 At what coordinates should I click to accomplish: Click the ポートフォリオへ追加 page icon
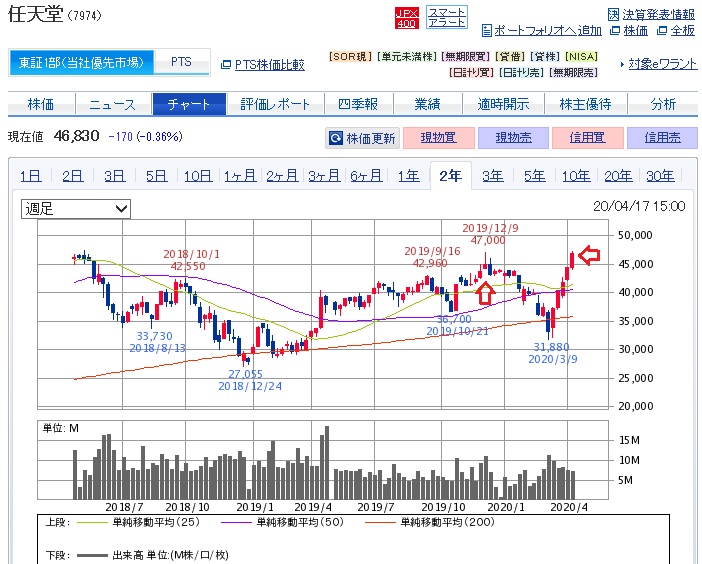click(x=487, y=31)
